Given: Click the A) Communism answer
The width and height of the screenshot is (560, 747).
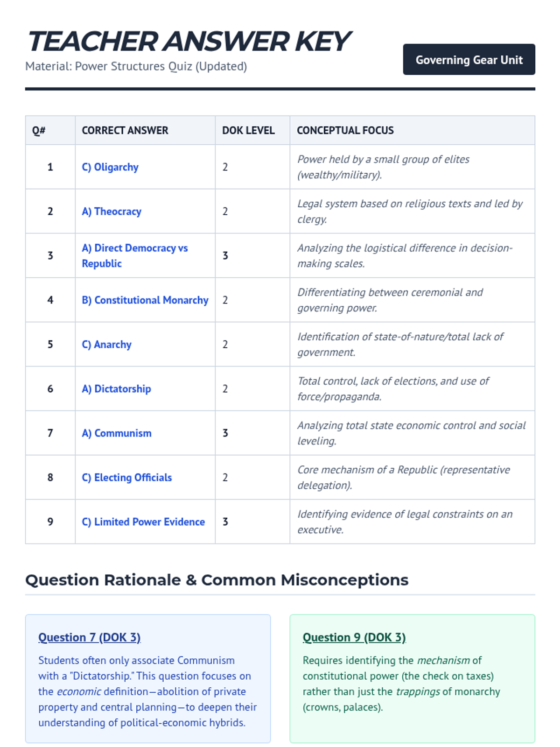Looking at the screenshot, I should pyautogui.click(x=117, y=433).
